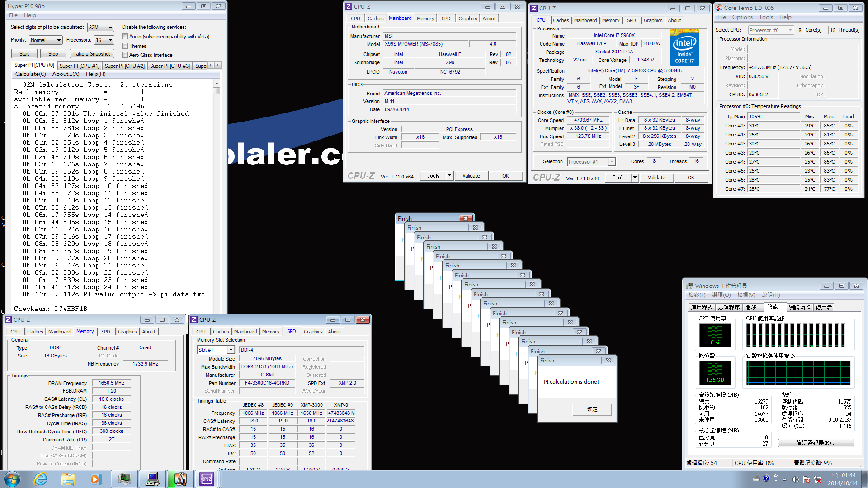Open Caches tab in Mainboard CPU-Z window
The height and width of the screenshot is (488, 868).
[375, 19]
